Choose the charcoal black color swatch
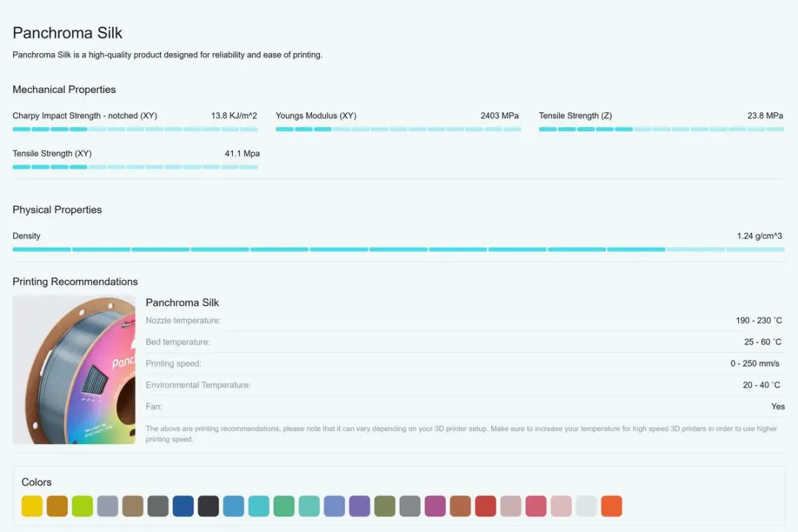798x532 pixels. click(x=208, y=506)
